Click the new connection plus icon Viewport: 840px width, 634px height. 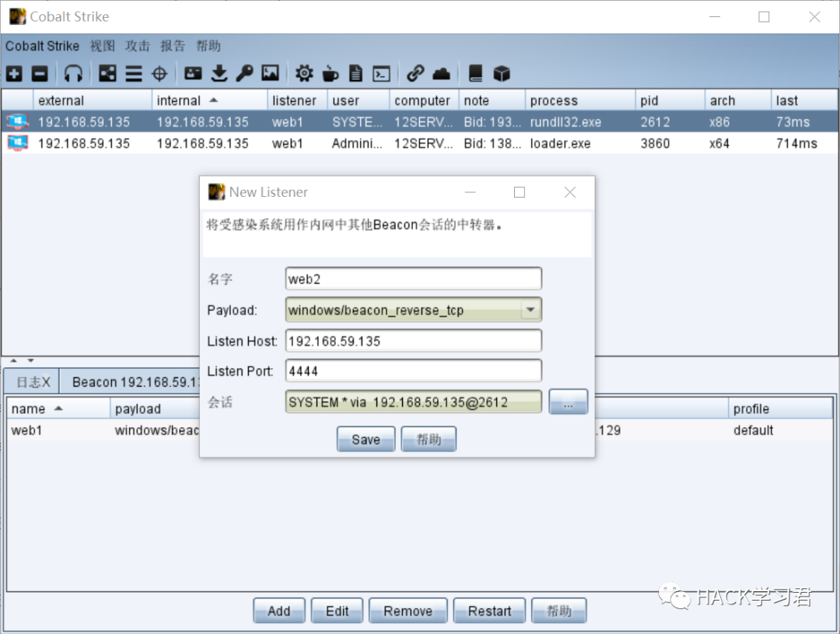click(x=15, y=73)
